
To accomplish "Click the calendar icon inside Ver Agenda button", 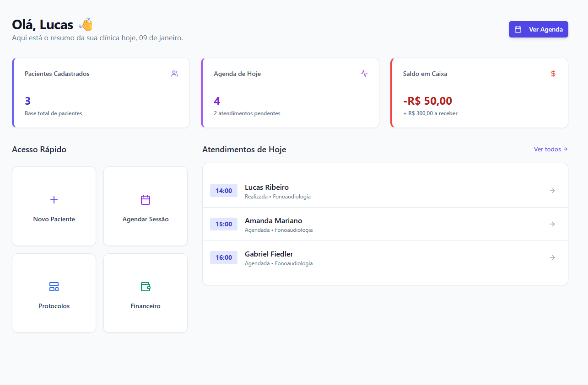I will coord(518,29).
